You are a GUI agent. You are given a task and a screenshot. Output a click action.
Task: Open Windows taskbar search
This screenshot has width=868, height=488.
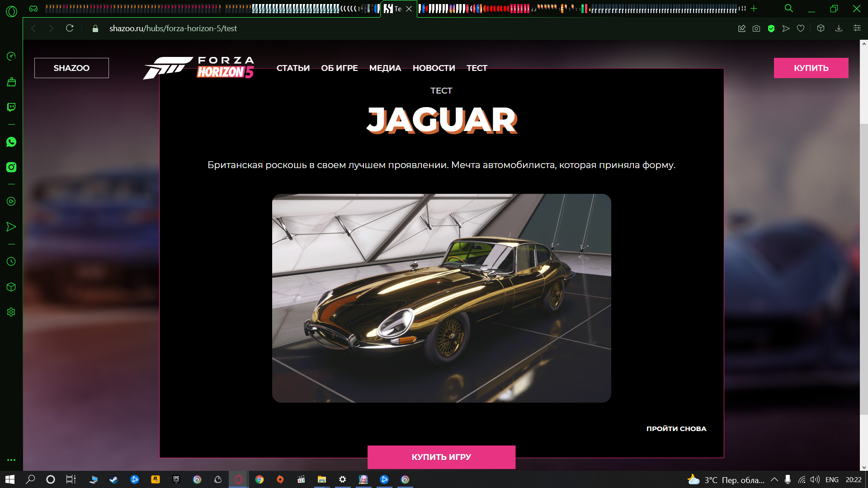[x=30, y=479]
